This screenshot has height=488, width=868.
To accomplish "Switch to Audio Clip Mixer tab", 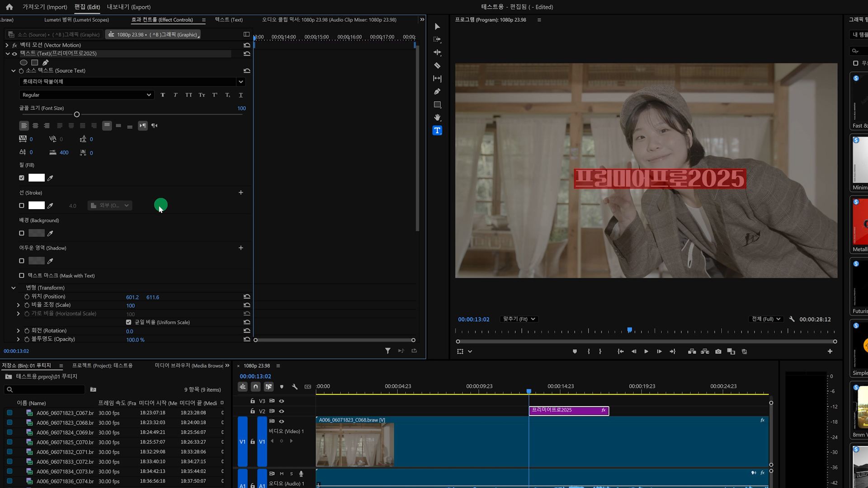I will coord(329,20).
